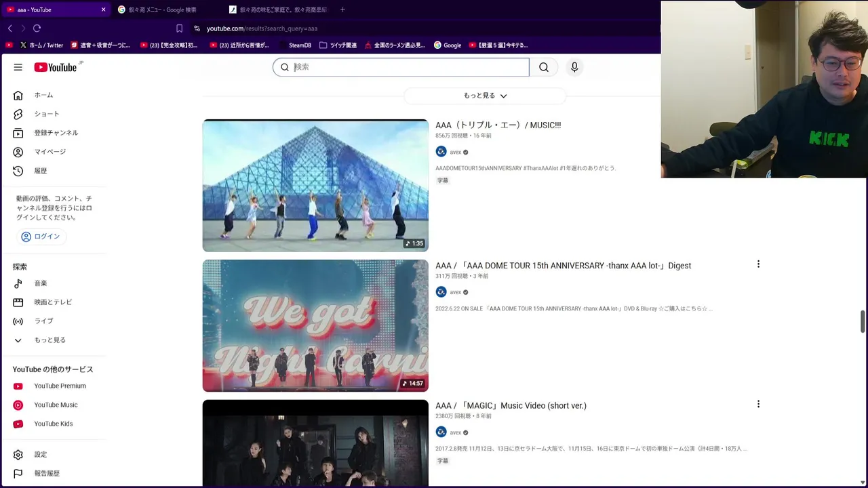The image size is (868, 488).
Task: Open avex channel avatar of MAGIC video
Action: tap(441, 432)
